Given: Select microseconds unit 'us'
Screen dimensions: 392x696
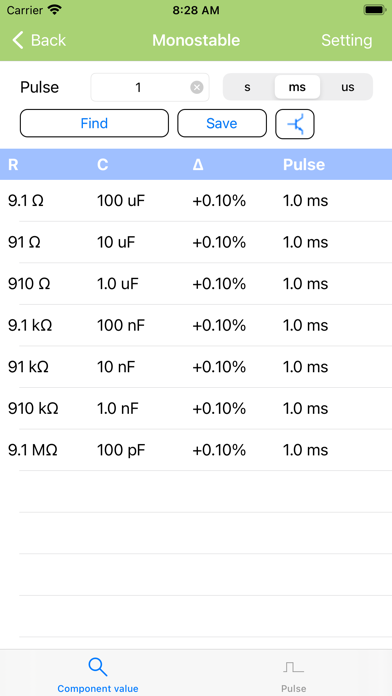Looking at the screenshot, I should point(348,87).
